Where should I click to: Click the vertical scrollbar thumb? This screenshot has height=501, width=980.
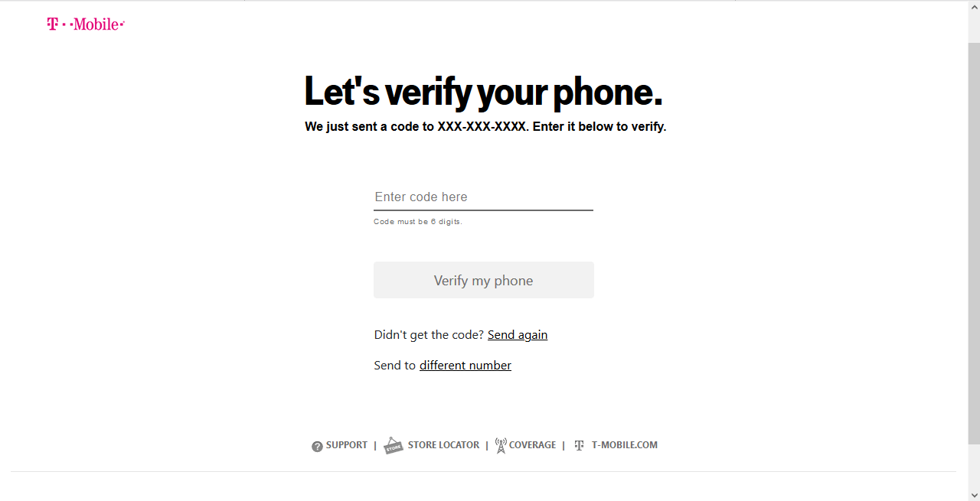(974, 229)
